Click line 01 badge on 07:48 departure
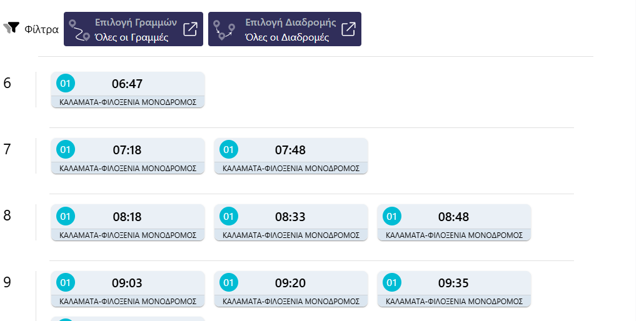 (x=228, y=150)
